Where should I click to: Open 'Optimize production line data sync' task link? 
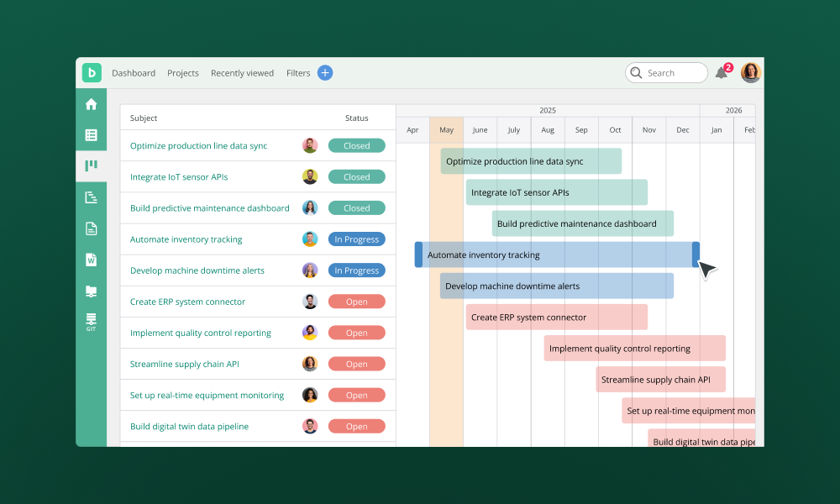click(198, 146)
